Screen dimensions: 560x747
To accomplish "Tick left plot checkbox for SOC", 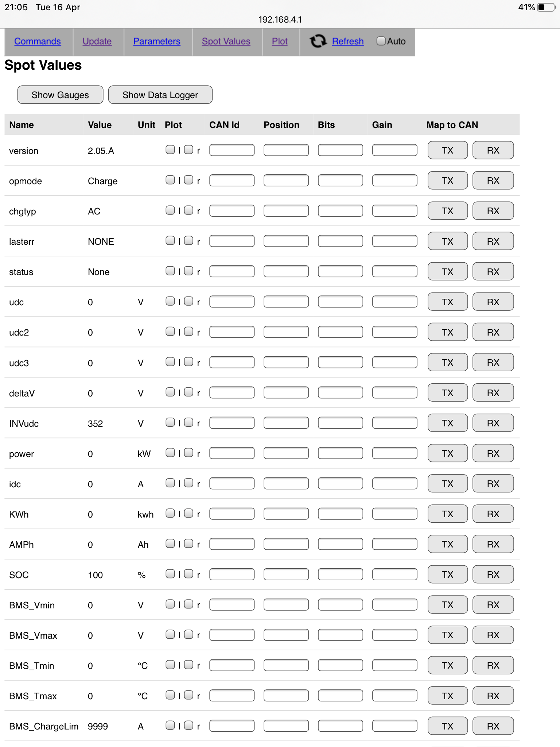I will click(x=170, y=574).
